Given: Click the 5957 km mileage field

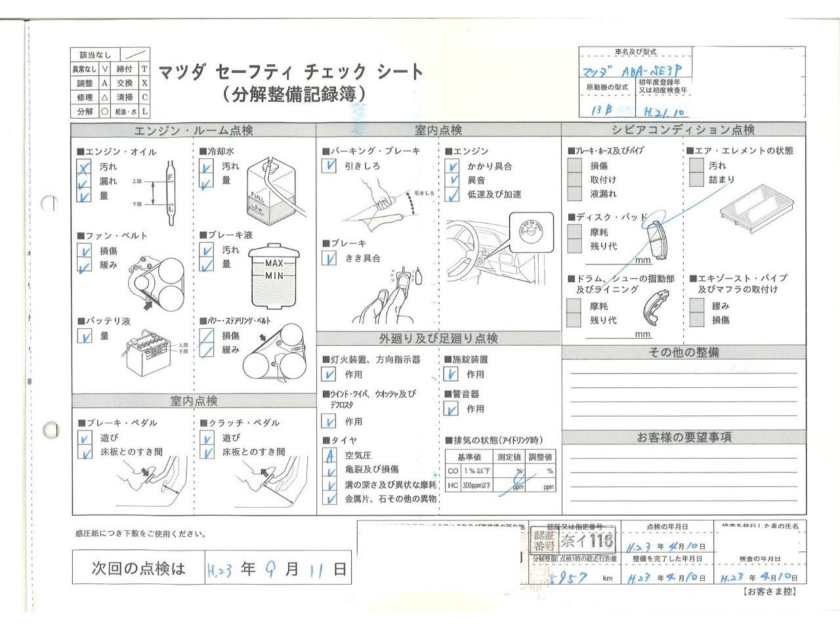Looking at the screenshot, I should 574,577.
